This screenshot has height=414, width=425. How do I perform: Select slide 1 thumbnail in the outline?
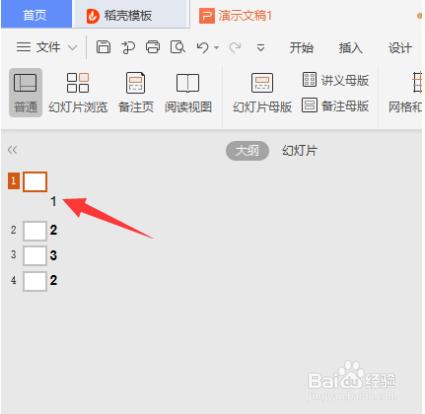pos(35,182)
